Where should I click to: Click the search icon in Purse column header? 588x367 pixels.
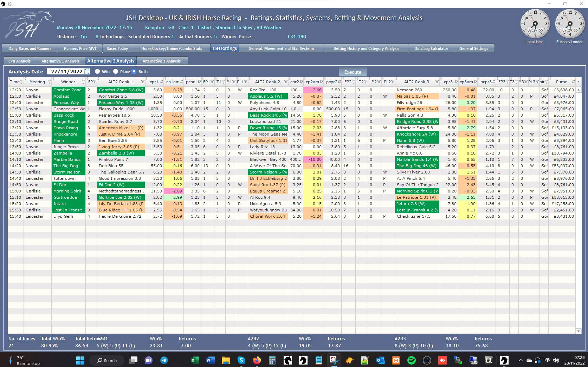pos(573,82)
